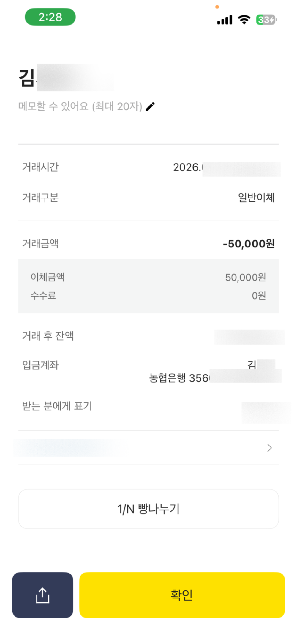Select the -50,000원 transaction amount
This screenshot has width=297, height=644.
point(249,244)
